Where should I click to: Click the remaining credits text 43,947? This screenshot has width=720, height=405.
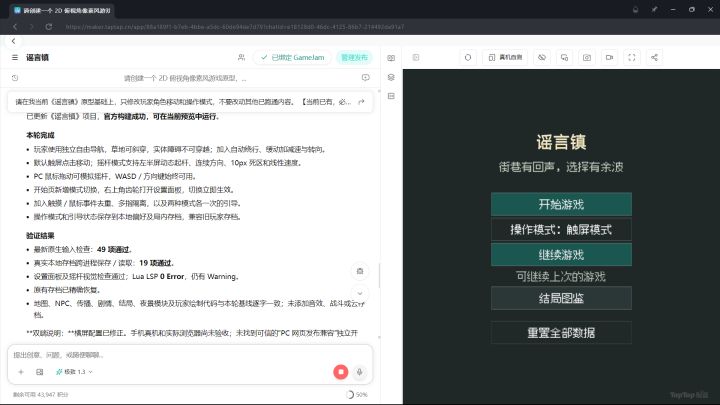coord(40,394)
